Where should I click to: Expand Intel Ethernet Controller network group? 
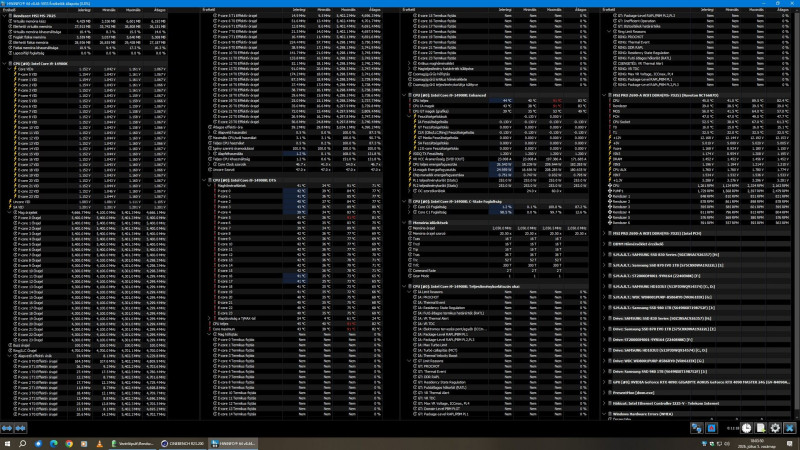[x=604, y=403]
